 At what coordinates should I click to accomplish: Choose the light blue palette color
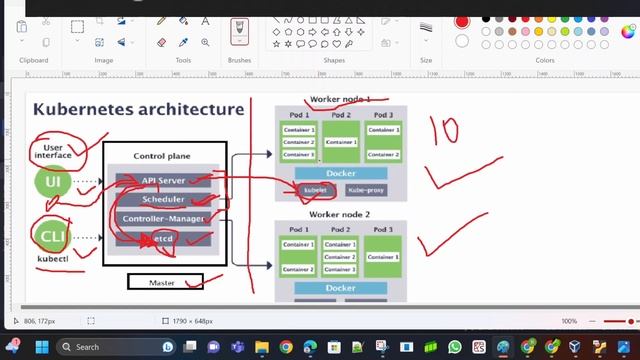578,31
